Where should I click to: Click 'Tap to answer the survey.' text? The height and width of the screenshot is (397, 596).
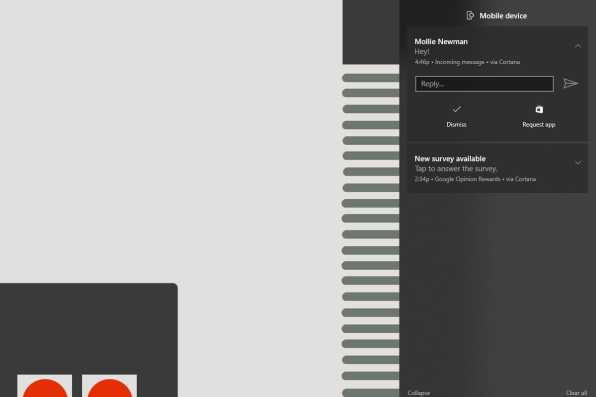456,168
